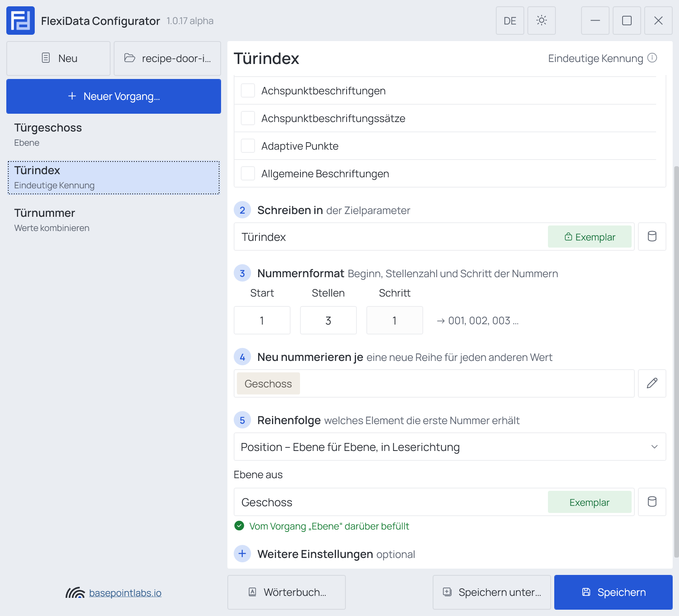Select the Türgeschoss Ebene operation
The width and height of the screenshot is (679, 616).
click(114, 135)
